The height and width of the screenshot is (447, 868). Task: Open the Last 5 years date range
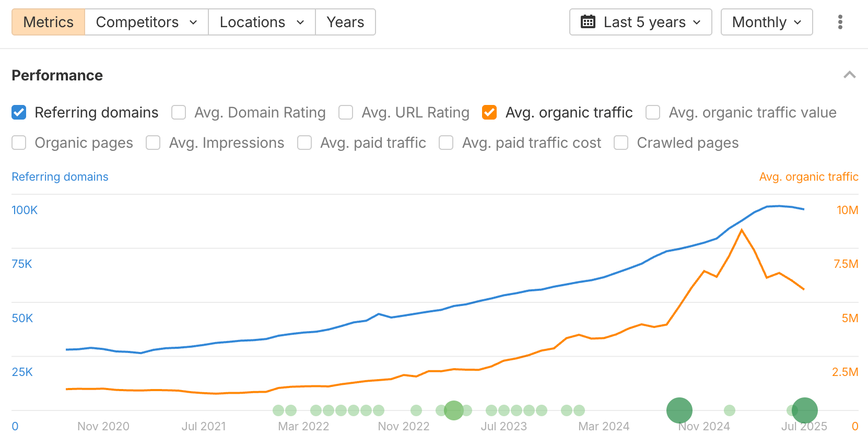pyautogui.click(x=640, y=22)
